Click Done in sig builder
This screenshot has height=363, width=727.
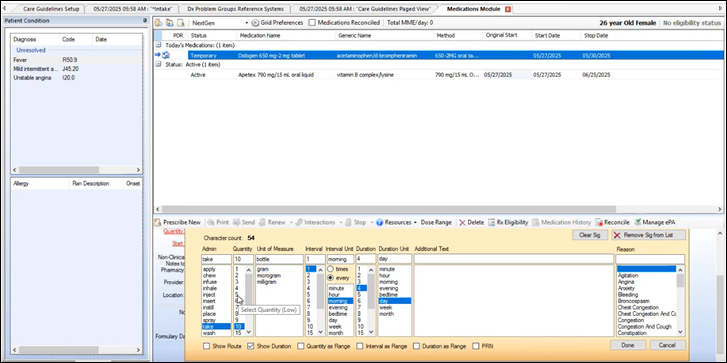[x=628, y=345]
